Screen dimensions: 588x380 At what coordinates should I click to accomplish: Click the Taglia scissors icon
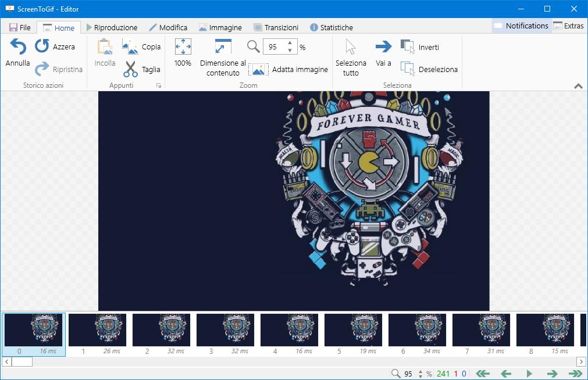click(130, 69)
